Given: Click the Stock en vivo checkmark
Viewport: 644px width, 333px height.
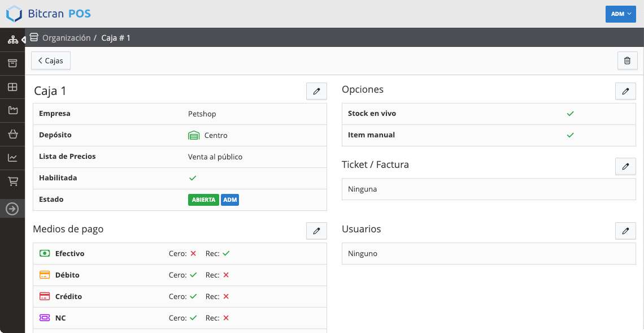Looking at the screenshot, I should coord(570,114).
